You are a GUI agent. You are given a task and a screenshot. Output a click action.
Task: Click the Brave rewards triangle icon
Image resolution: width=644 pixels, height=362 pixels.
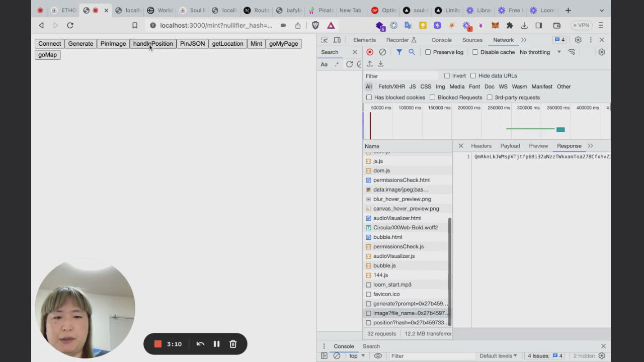point(331,25)
